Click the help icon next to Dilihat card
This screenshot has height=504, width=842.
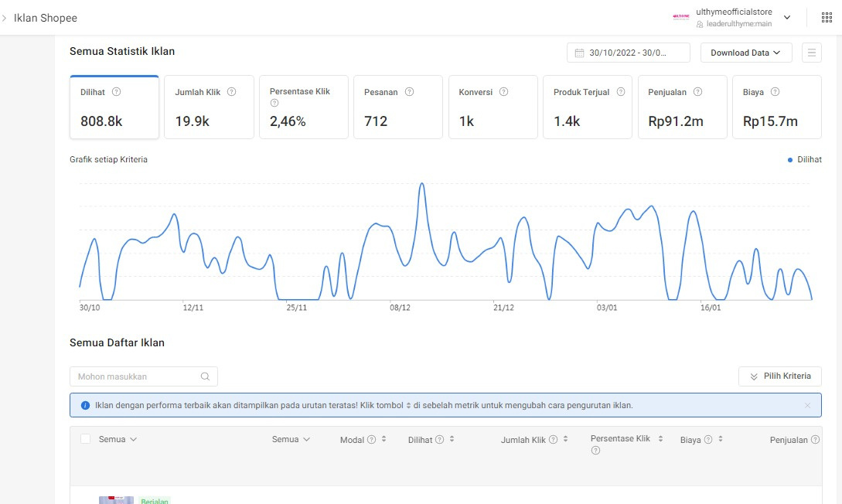[x=117, y=92]
